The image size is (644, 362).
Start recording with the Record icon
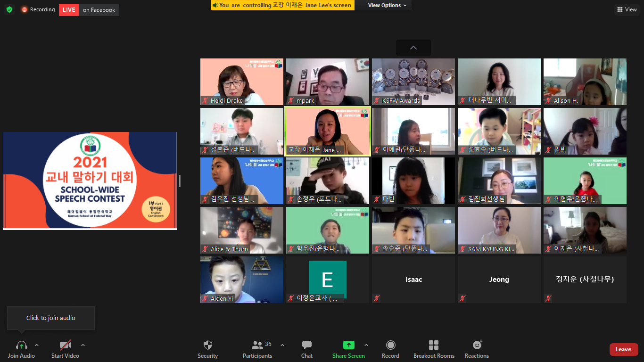pos(390,346)
